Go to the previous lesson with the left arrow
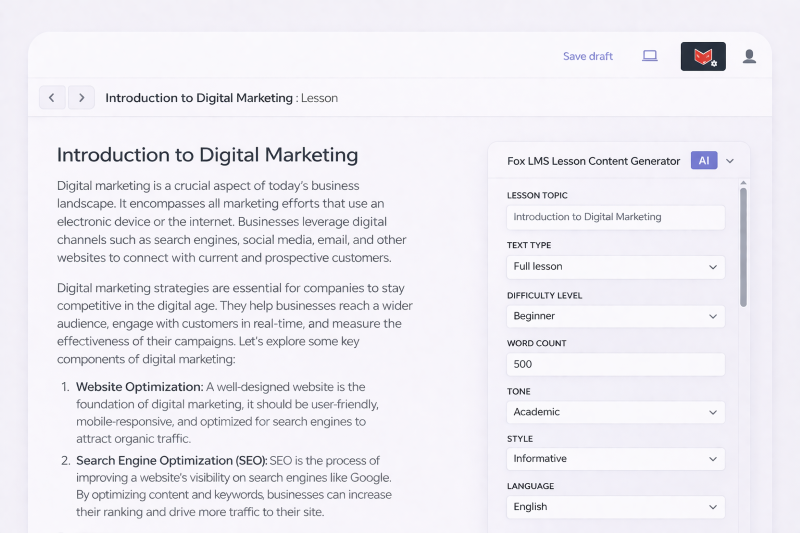This screenshot has width=800, height=533. (x=52, y=97)
